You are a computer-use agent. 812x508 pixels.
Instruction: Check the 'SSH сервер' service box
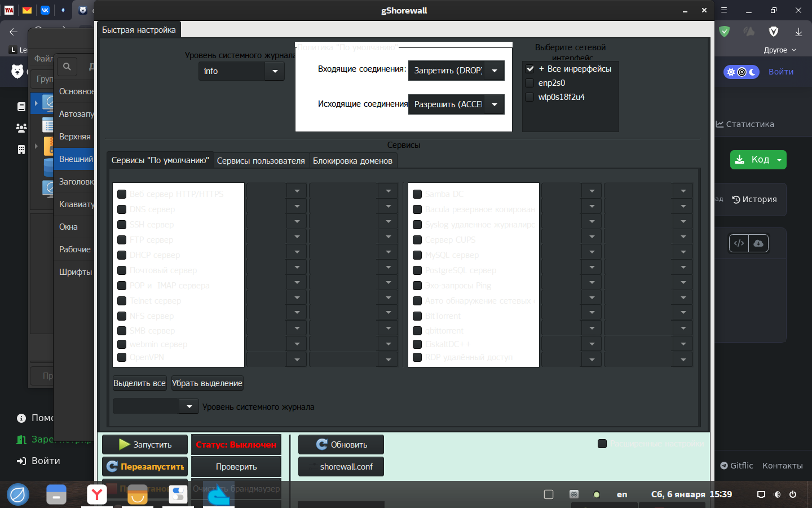(x=122, y=225)
